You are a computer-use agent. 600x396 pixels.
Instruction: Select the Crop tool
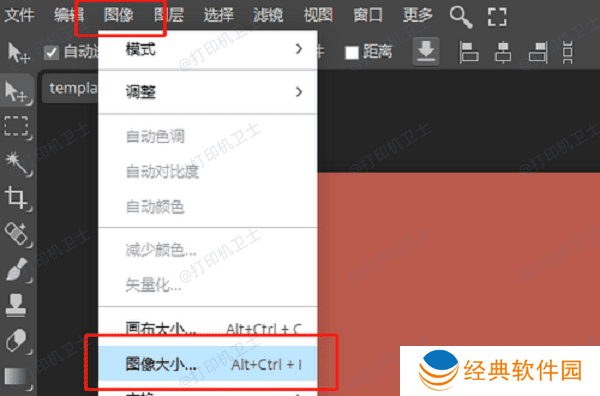pos(17,198)
